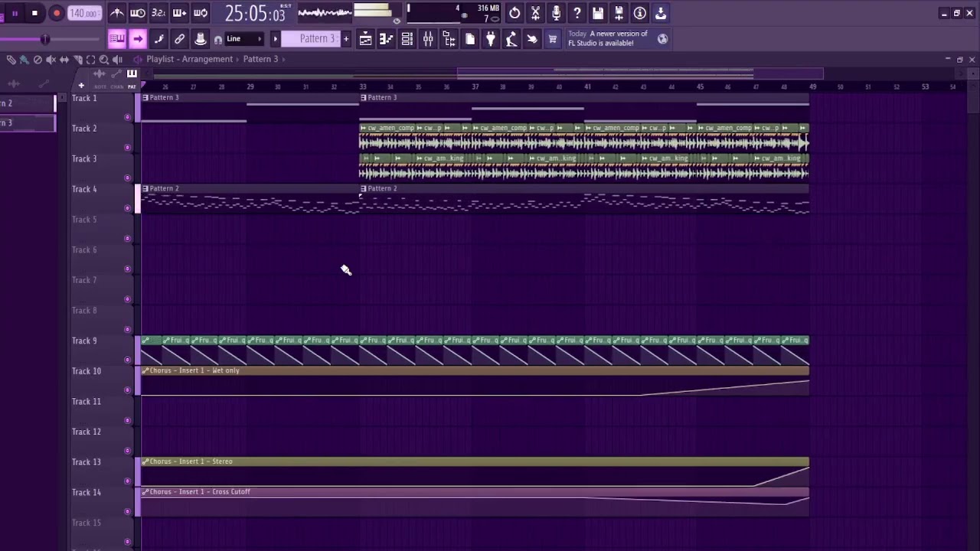
Task: Mute Track 4 with its toggle dot
Action: [127, 208]
